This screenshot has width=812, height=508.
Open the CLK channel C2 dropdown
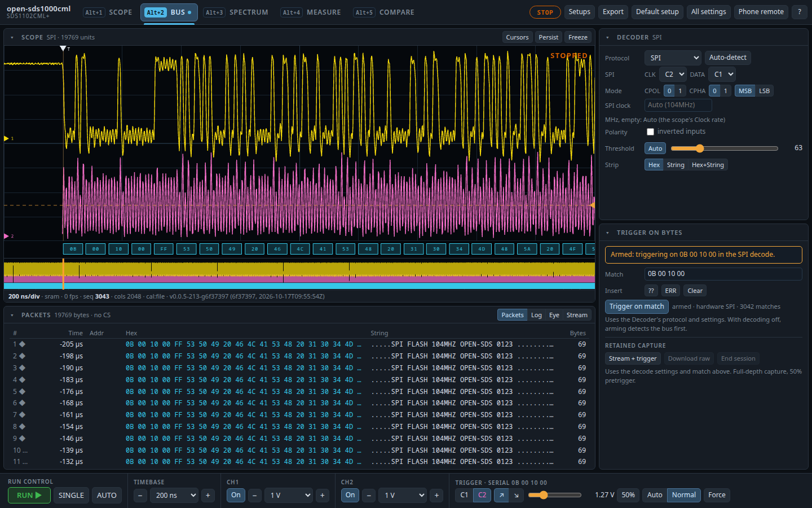(x=673, y=75)
